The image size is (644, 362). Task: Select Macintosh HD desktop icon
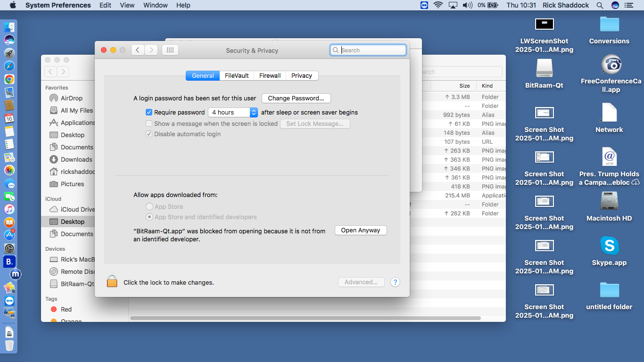tap(609, 202)
